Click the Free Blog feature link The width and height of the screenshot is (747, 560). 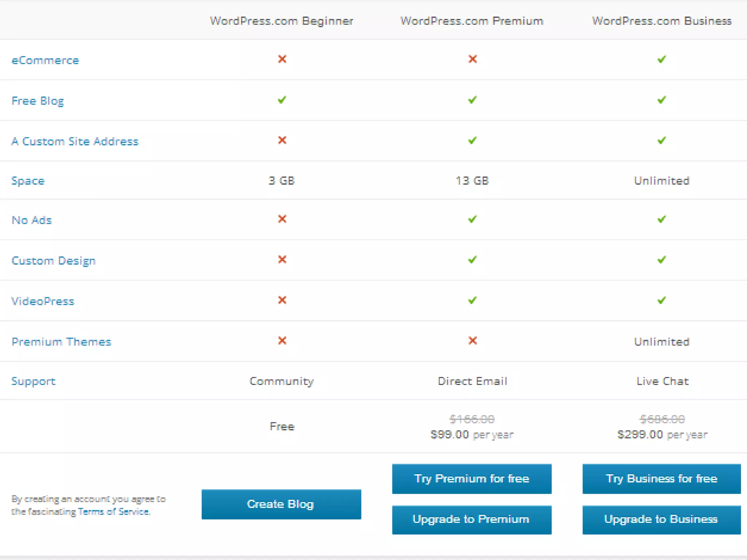[x=38, y=101]
